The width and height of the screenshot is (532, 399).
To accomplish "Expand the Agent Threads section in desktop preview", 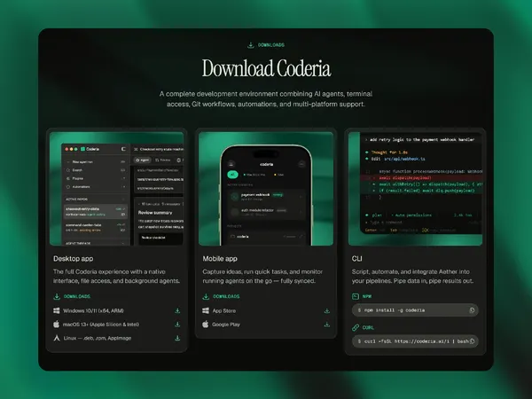I will tap(123, 243).
